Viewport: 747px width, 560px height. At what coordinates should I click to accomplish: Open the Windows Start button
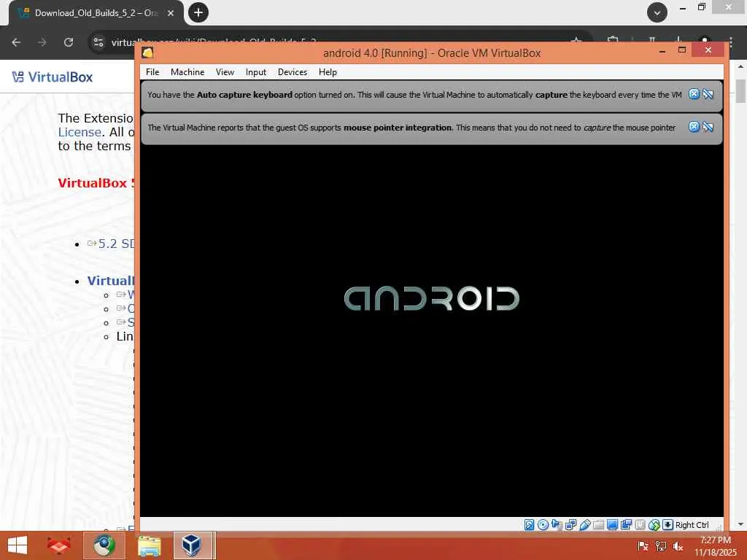click(18, 545)
